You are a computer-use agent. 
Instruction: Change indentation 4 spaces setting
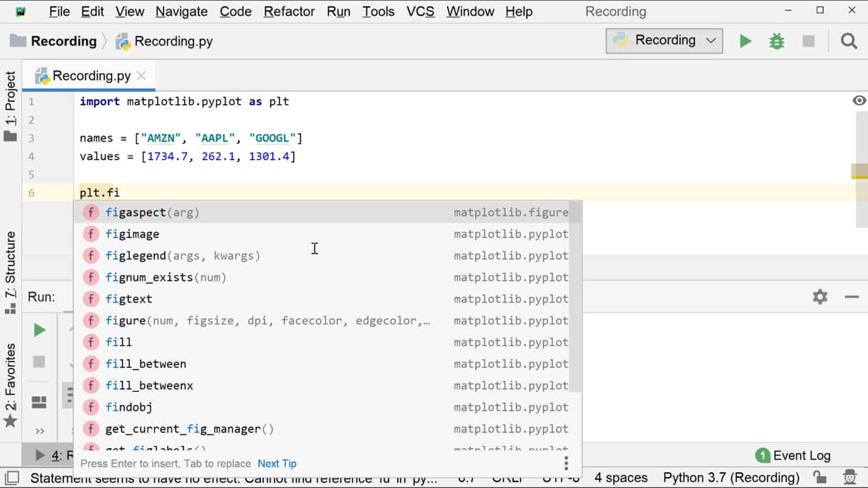[621, 478]
